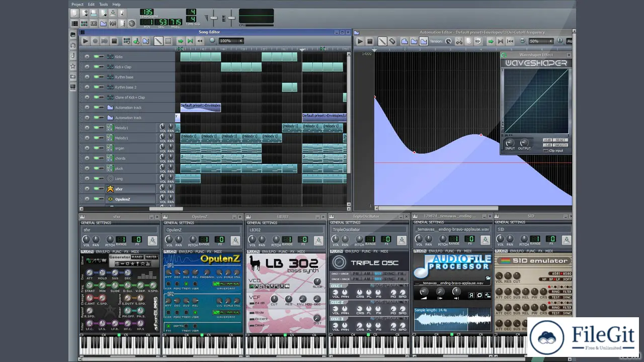Switch to FX tab in OpulenZ window

click(x=209, y=251)
